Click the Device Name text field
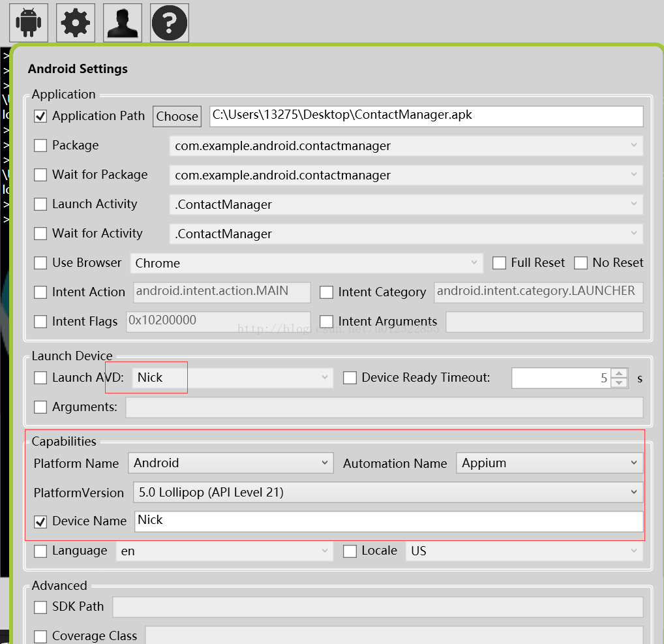664x644 pixels. coord(389,521)
